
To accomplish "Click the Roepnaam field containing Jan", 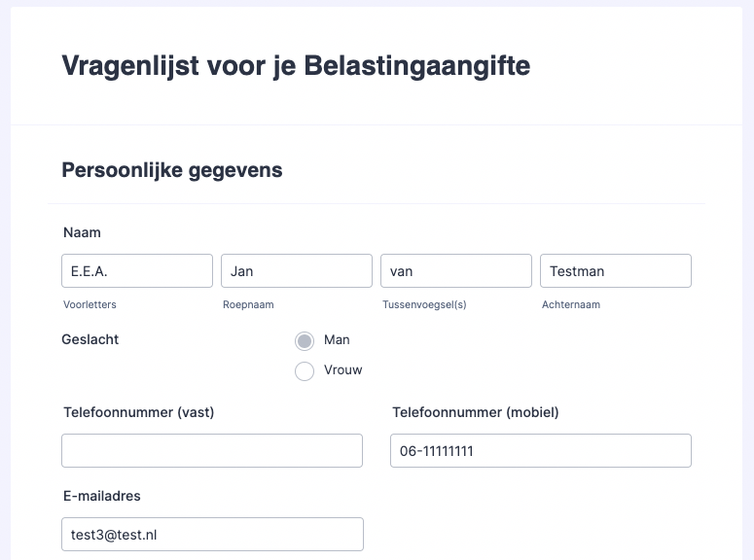I will click(x=296, y=271).
